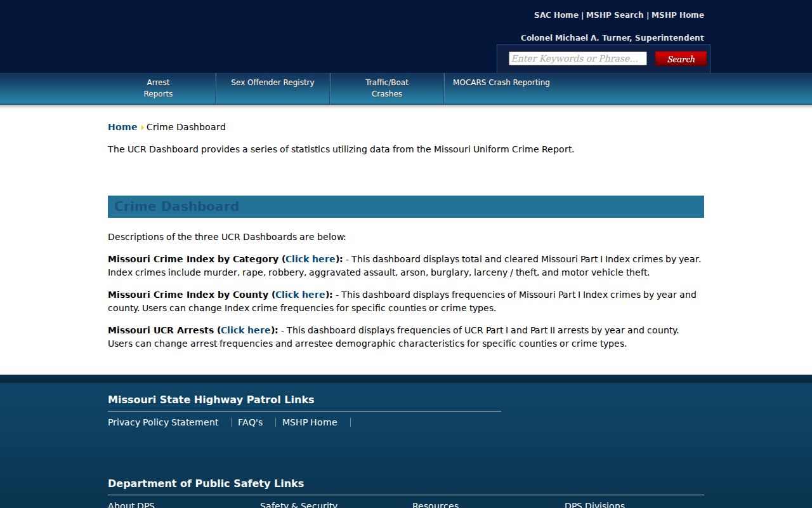
Task: Focus the Enter Keywords or Phrase field
Action: coord(577,58)
